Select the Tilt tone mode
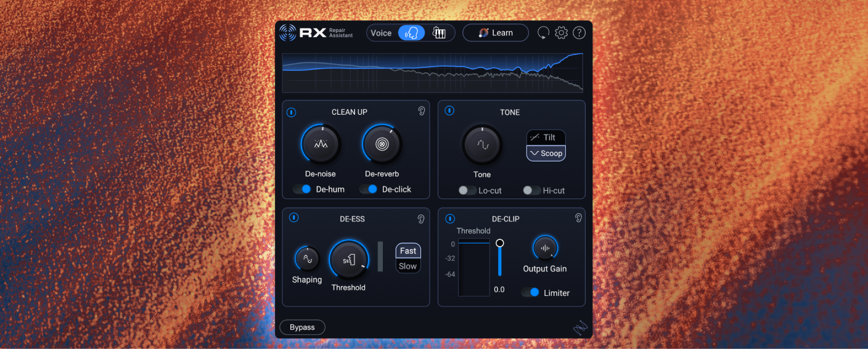Viewport: 868px width, 349px height. click(546, 138)
